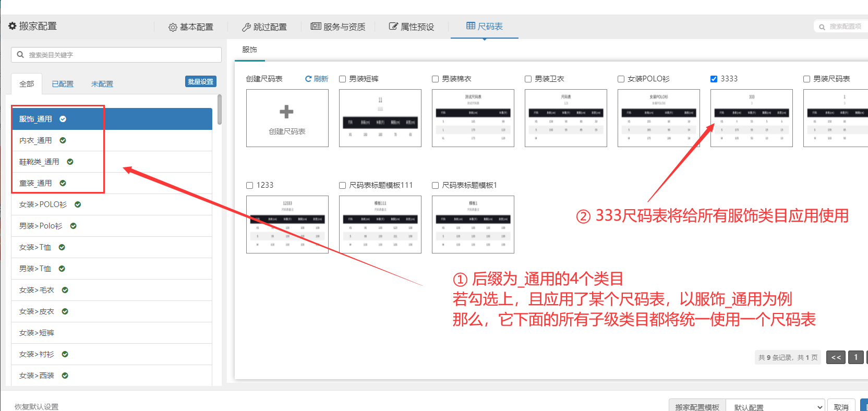Click the wrench icon for 跳过配置
Screen dimensions: 868x411
pyautogui.click(x=246, y=27)
